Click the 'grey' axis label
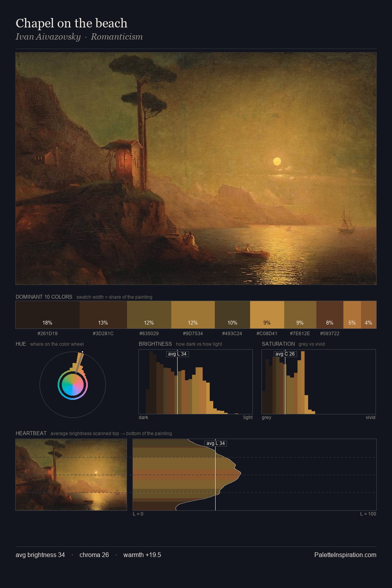 (x=267, y=417)
